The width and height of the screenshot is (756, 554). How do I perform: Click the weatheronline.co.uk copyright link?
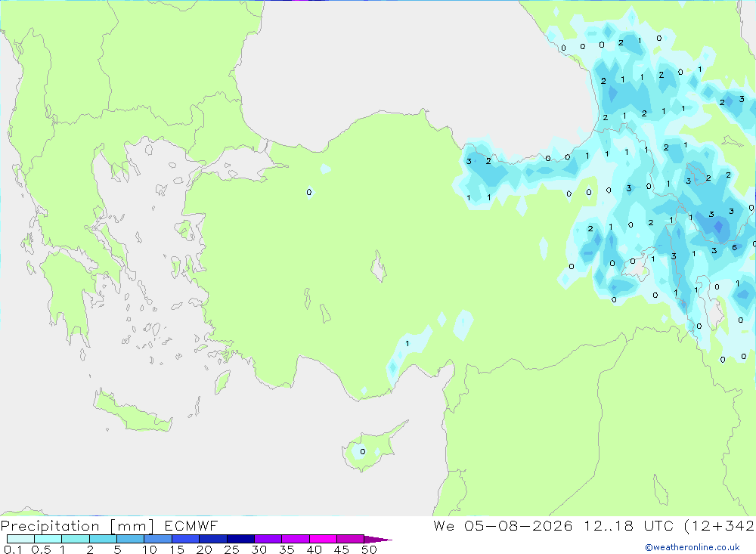692,547
